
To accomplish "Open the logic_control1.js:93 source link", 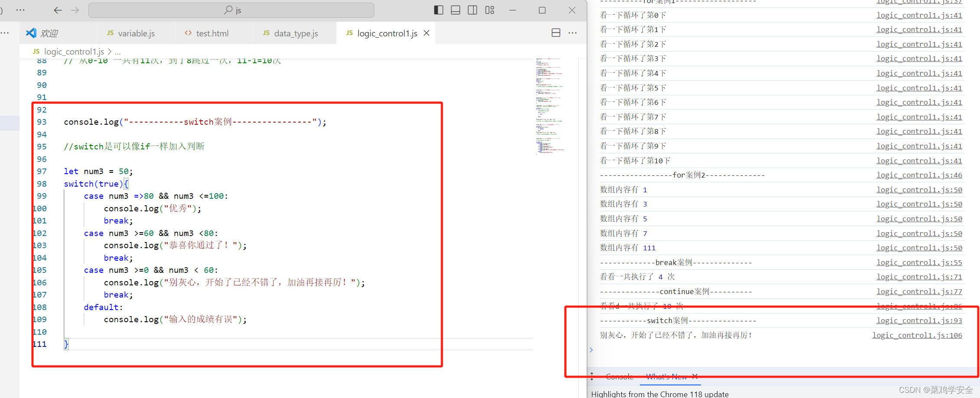I will pos(919,320).
